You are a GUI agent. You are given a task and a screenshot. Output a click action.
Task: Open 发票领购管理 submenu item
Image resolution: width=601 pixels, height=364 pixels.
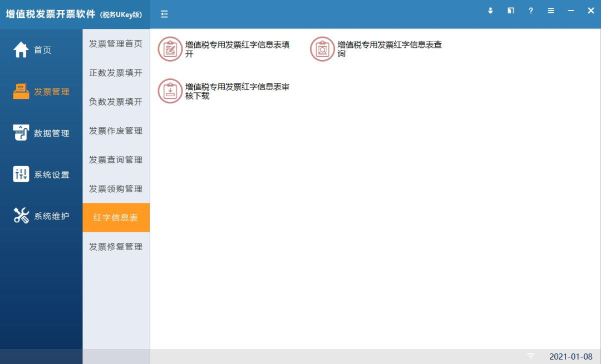pos(116,189)
